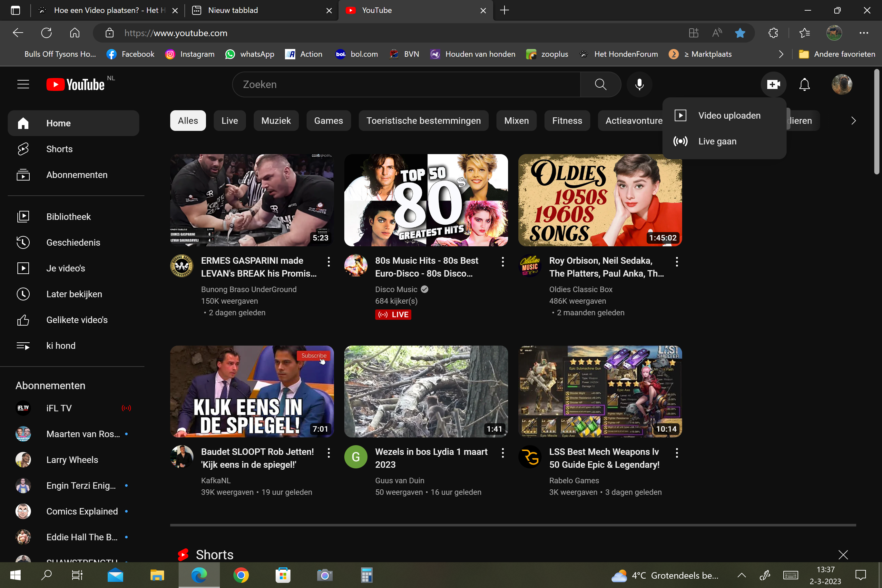
Task: Open options menu for ERMES GASPARINI video
Action: (x=328, y=262)
